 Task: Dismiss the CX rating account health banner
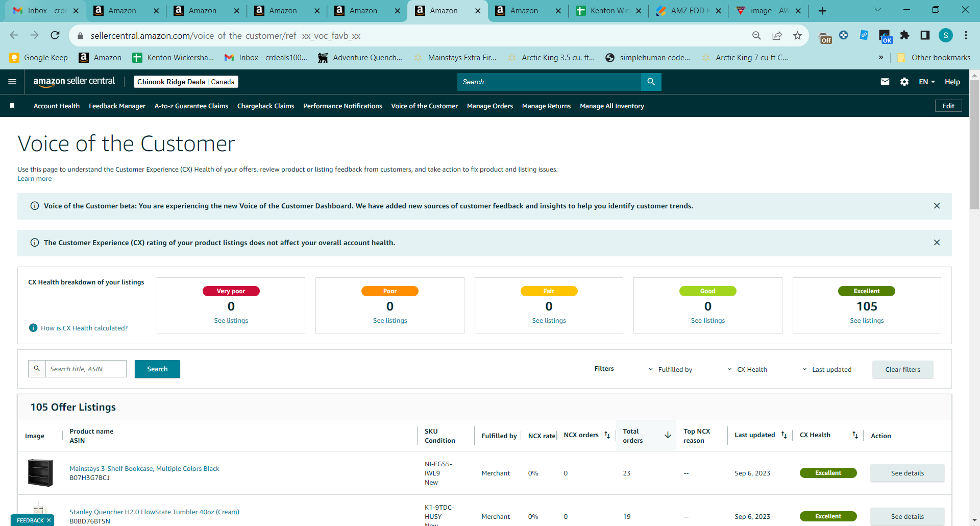[937, 243]
